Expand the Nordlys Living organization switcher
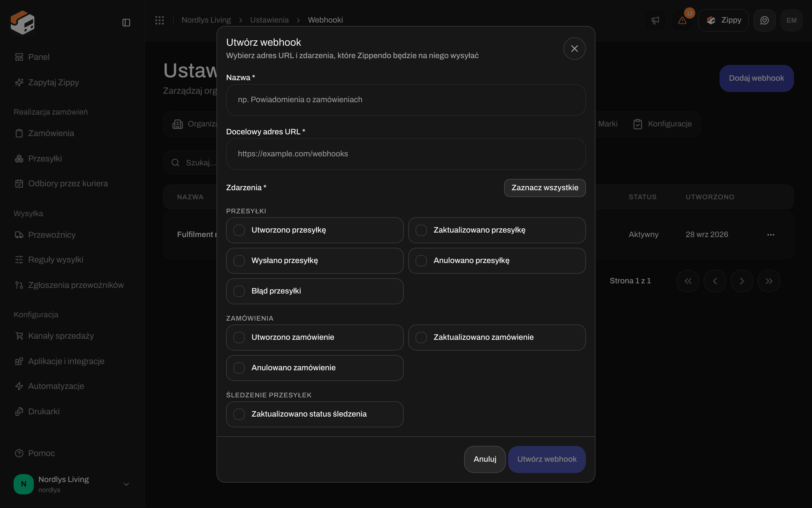This screenshot has width=812, height=508. point(72,484)
